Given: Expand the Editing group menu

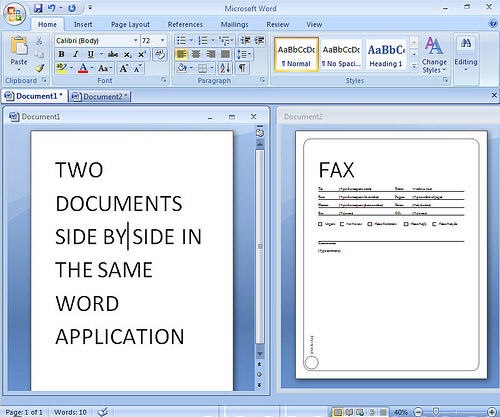Looking at the screenshot, I should [x=466, y=55].
